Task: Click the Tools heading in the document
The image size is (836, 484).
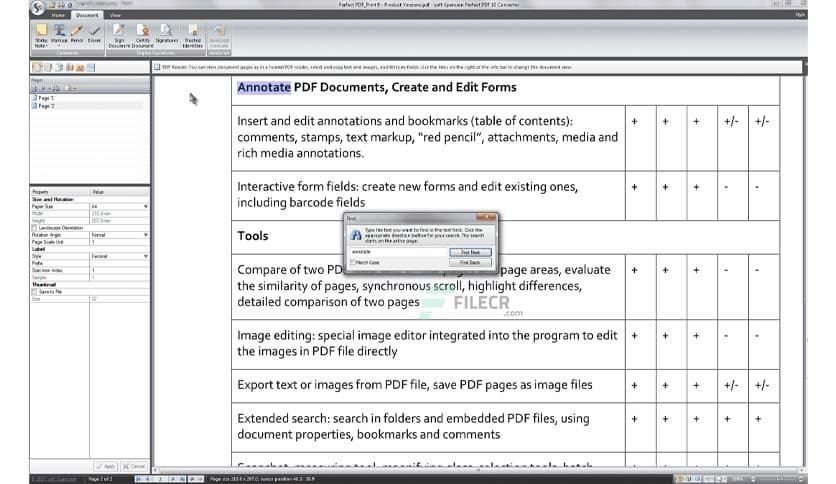Action: click(253, 236)
